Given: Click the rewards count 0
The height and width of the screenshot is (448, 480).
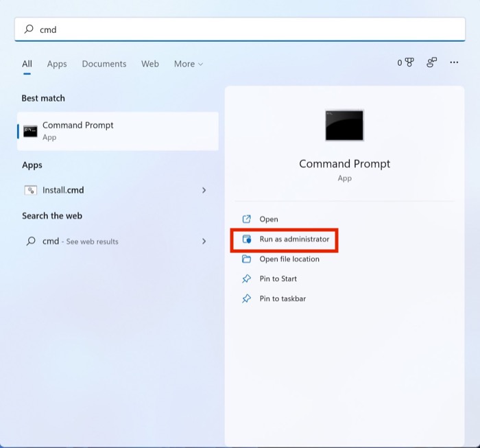Looking at the screenshot, I should coord(400,63).
